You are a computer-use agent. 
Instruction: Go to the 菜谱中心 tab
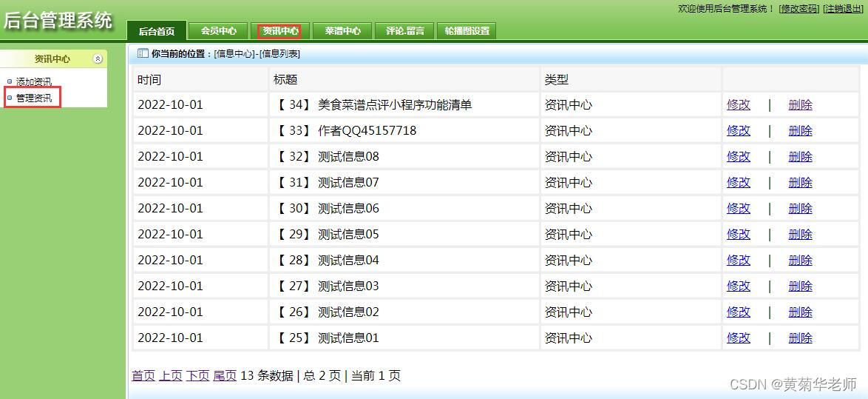[342, 31]
